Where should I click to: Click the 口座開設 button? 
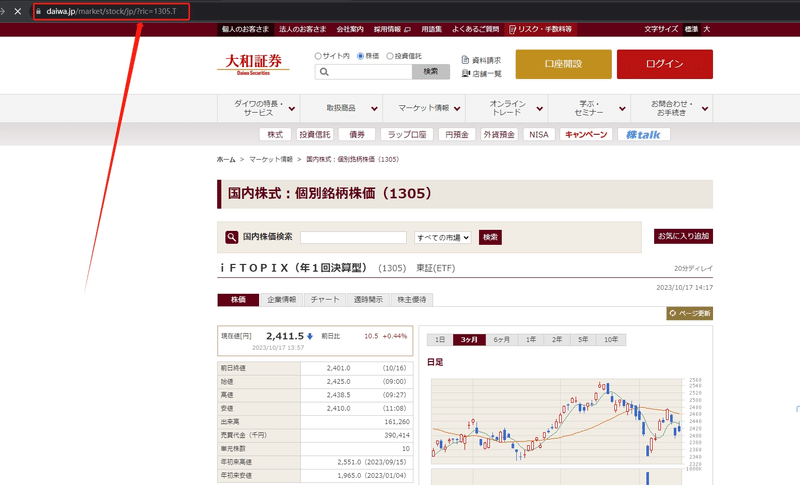[x=563, y=64]
